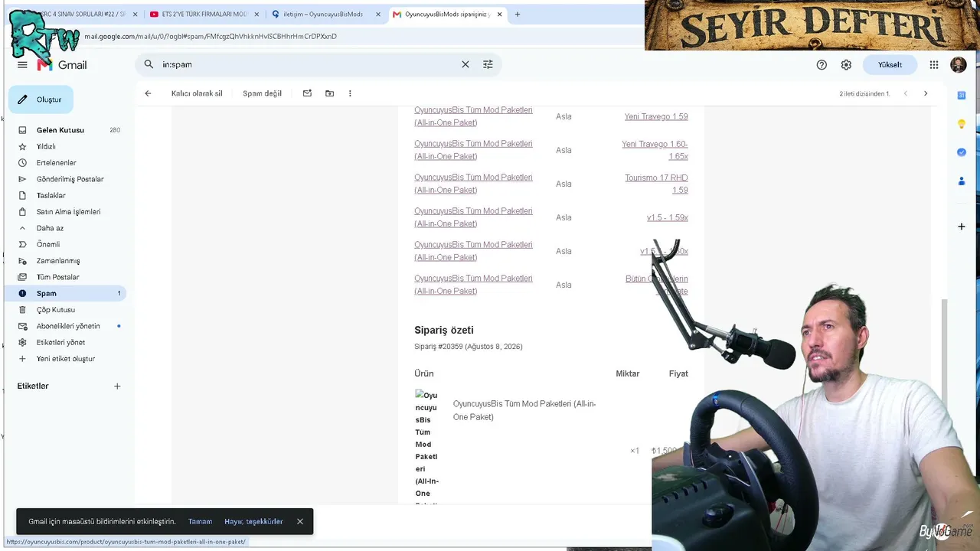The image size is (980, 551).
Task: Open Satın Alma İşlemleri folder
Action: point(69,212)
